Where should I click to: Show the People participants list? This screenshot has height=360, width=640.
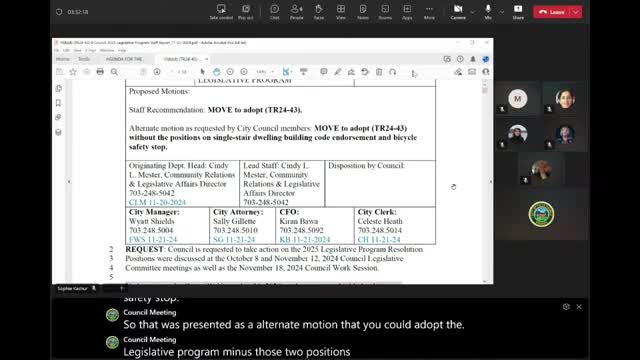pyautogui.click(x=297, y=12)
